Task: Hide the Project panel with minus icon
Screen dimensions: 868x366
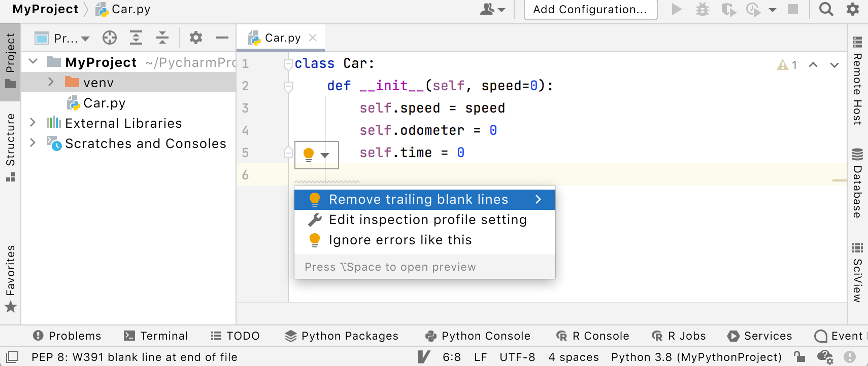Action: (x=222, y=38)
